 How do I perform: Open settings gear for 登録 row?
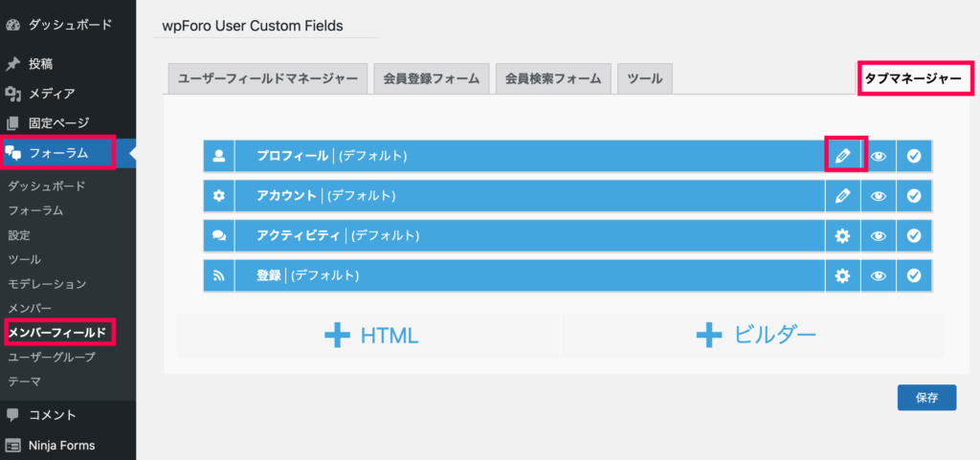(842, 275)
